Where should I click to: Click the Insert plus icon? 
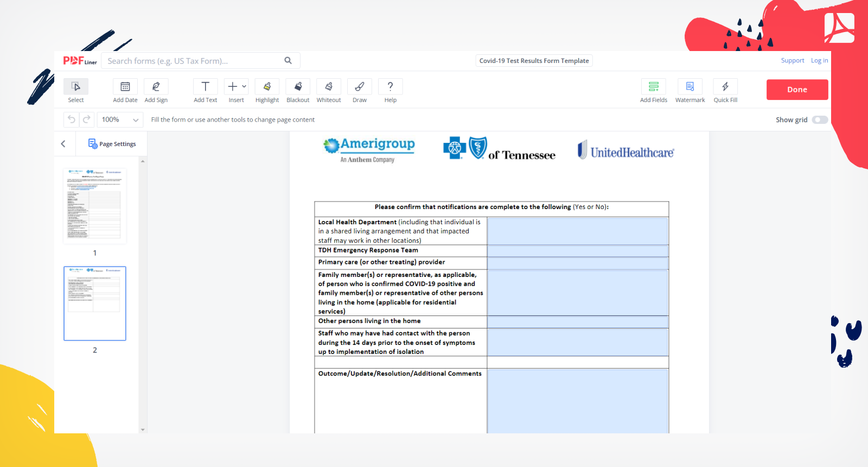tap(232, 86)
